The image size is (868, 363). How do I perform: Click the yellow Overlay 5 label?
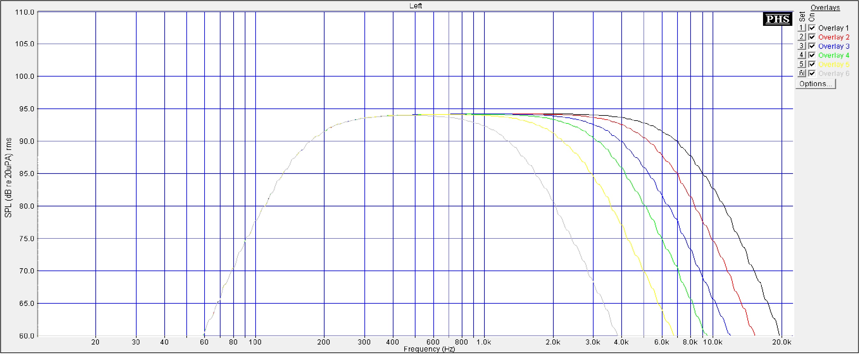(834, 64)
